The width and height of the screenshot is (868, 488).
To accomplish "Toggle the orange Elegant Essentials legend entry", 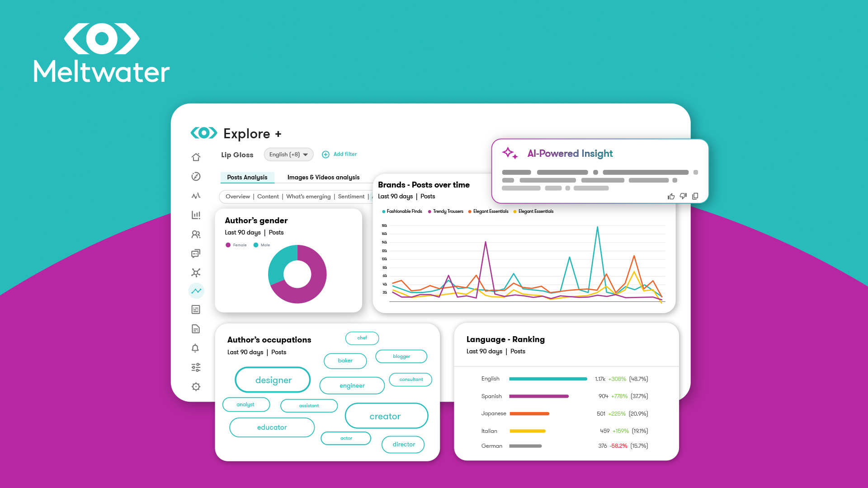I will click(x=488, y=211).
